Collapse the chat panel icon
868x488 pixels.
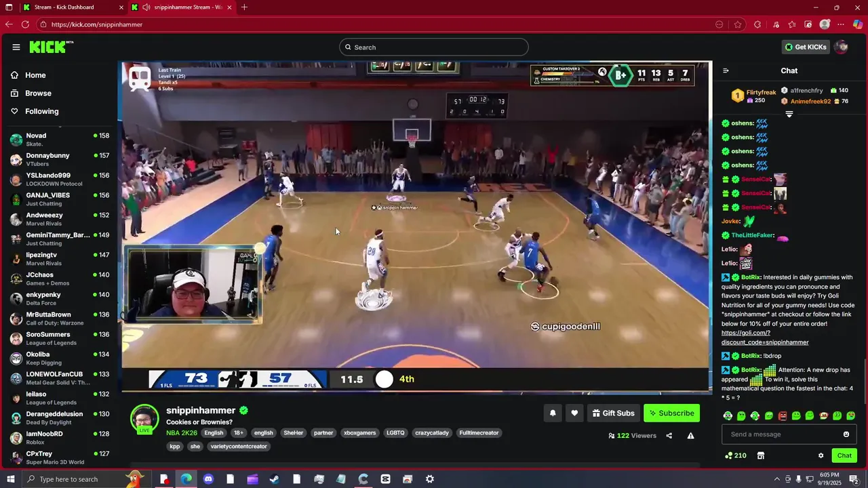pyautogui.click(x=726, y=70)
